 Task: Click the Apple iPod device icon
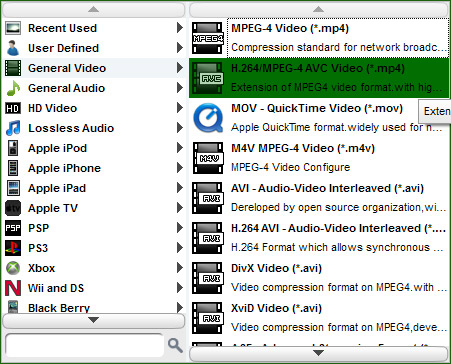[x=13, y=148]
